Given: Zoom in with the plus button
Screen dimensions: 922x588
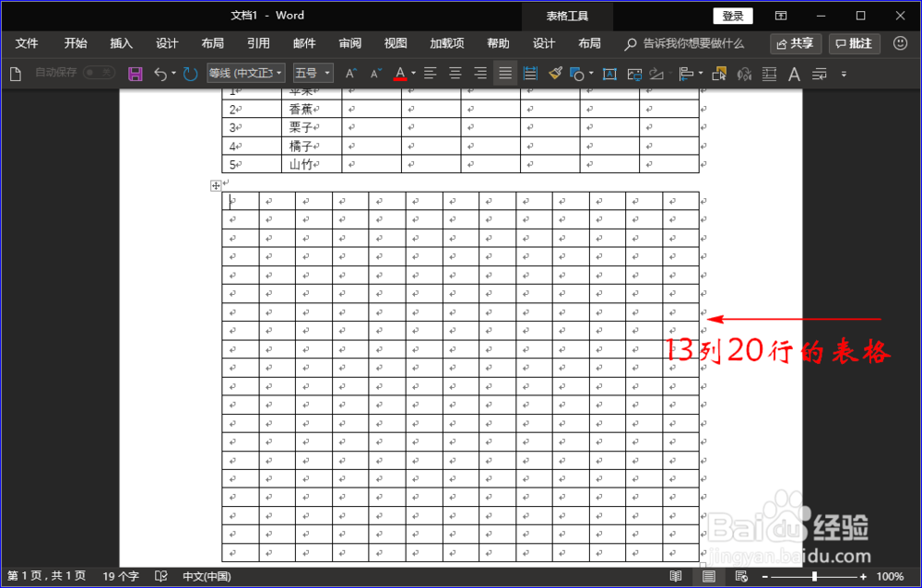Looking at the screenshot, I should click(x=863, y=577).
